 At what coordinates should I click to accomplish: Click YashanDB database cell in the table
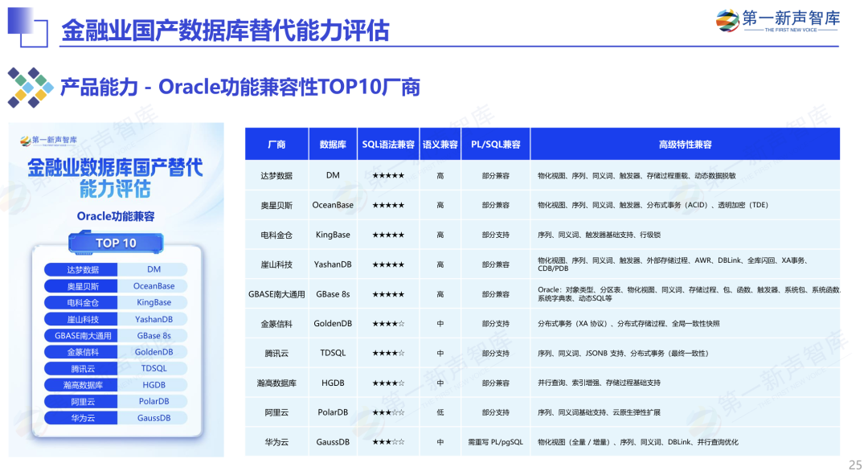(333, 264)
